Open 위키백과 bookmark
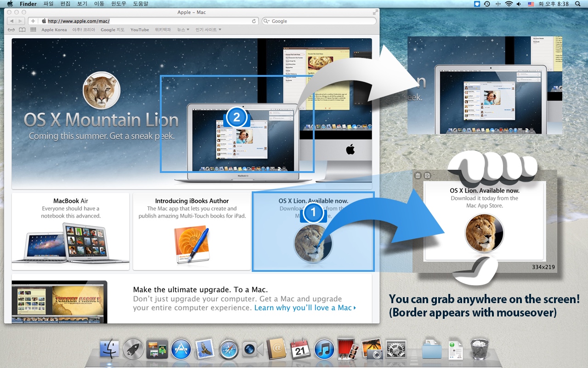 click(x=163, y=30)
